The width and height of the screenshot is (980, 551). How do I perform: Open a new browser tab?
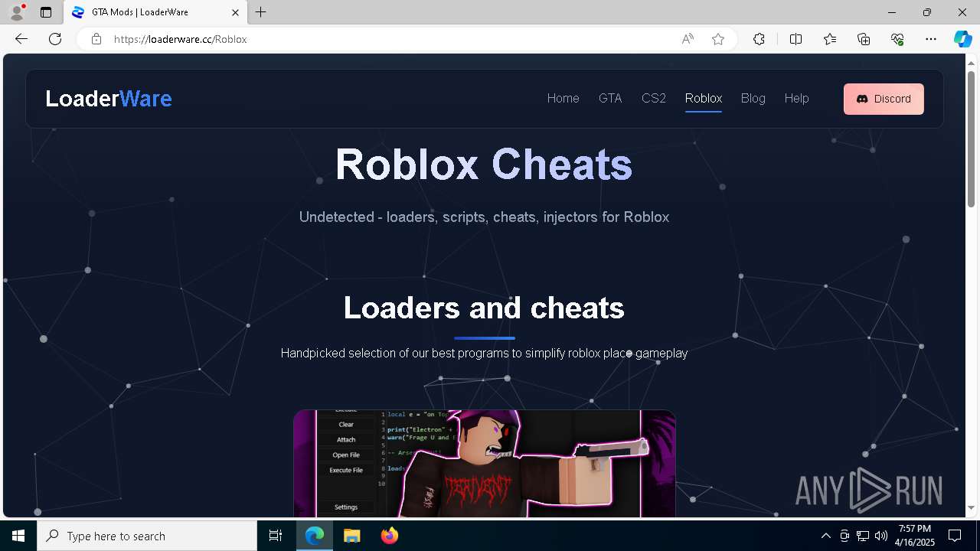pyautogui.click(x=261, y=12)
